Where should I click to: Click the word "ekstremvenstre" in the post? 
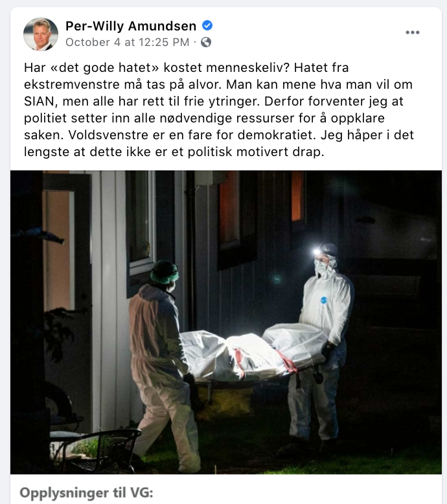[73, 84]
